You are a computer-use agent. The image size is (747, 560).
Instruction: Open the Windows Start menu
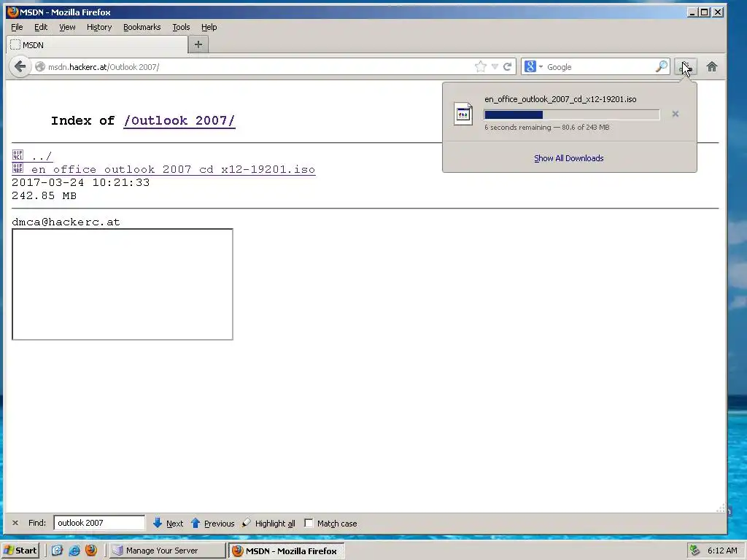pos(20,551)
